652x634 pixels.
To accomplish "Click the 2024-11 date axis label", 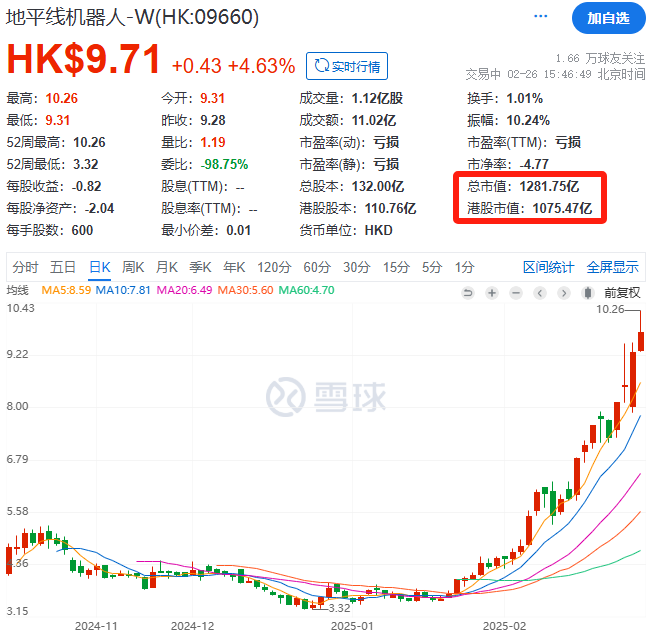I will tap(96, 626).
